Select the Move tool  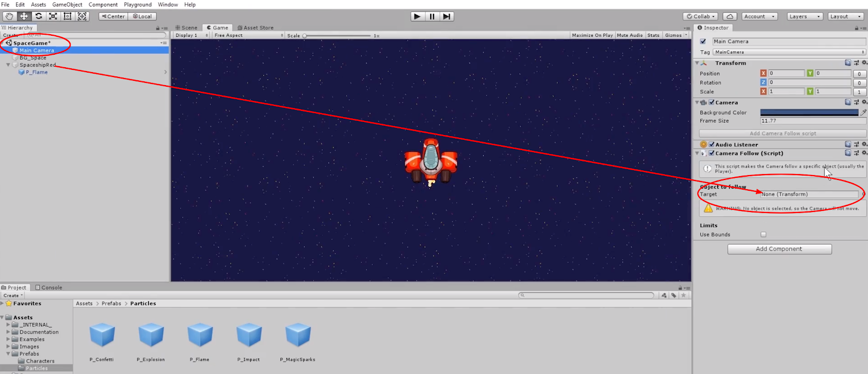pos(24,16)
